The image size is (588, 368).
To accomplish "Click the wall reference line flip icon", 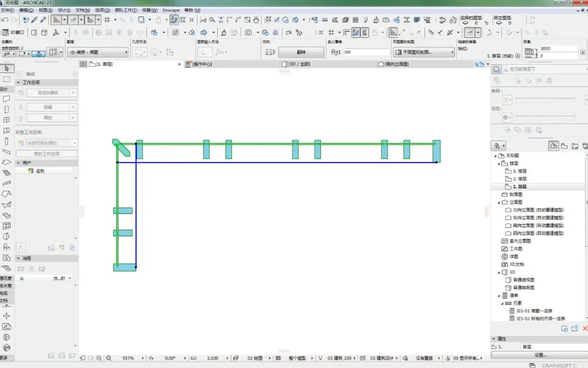I will 270,52.
